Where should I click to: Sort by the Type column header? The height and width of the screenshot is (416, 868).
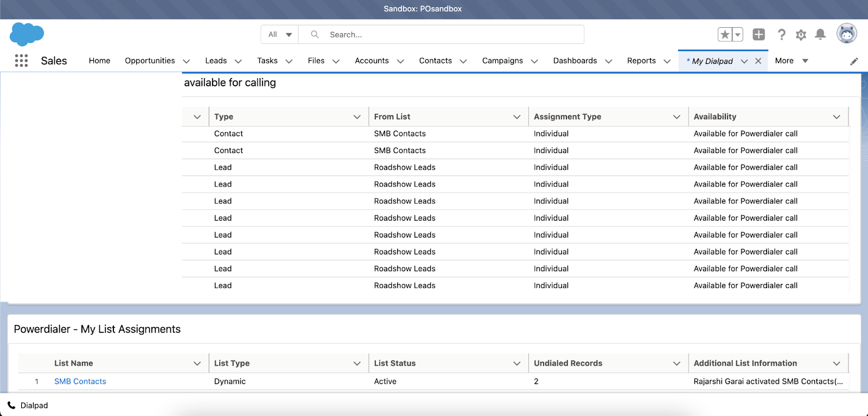[224, 117]
